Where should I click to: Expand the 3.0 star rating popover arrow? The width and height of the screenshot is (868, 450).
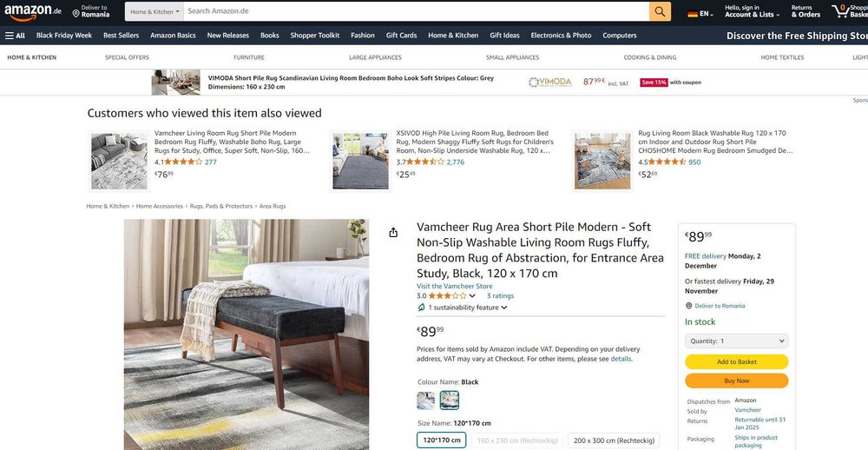click(x=472, y=296)
